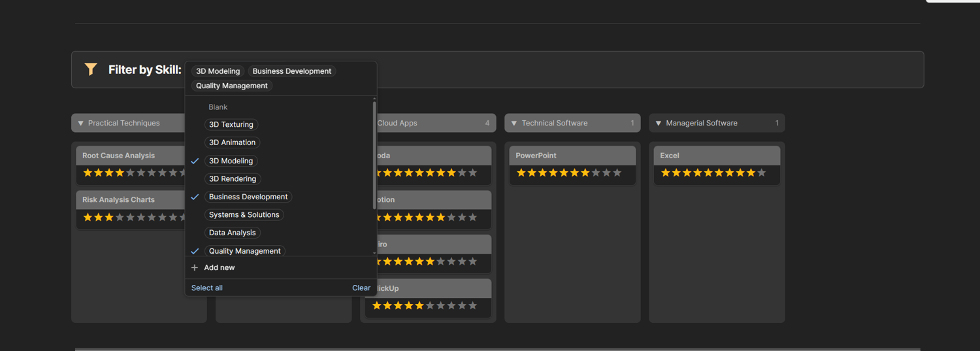Image resolution: width=980 pixels, height=351 pixels.
Task: Collapse the Practical Techniques group
Action: click(x=81, y=123)
